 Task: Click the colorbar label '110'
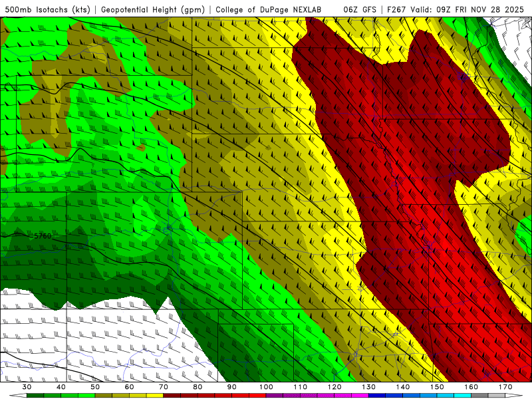coord(301,387)
